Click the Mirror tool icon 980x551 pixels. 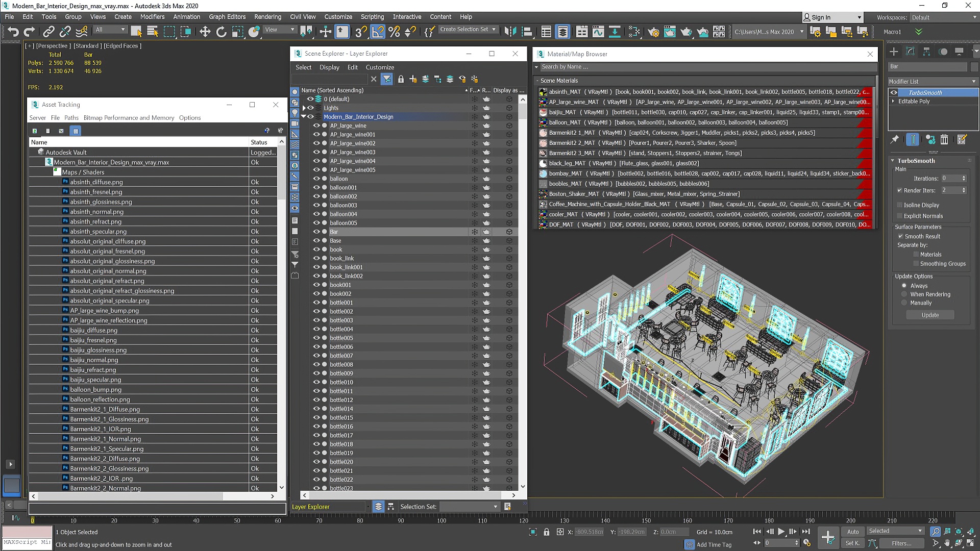tap(510, 32)
